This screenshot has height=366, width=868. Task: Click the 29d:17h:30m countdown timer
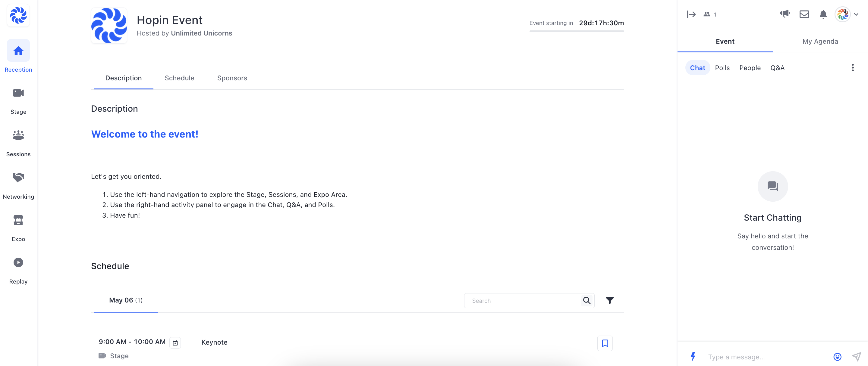pyautogui.click(x=601, y=23)
